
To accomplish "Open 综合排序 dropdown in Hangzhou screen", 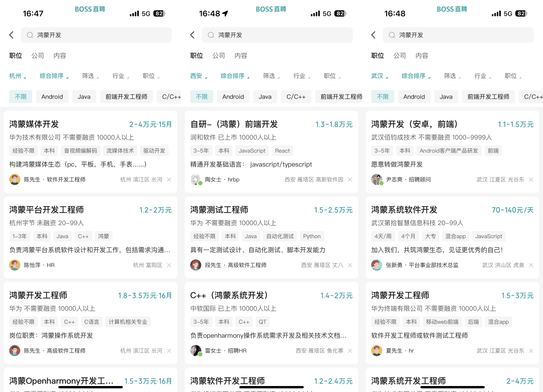I will 54,76.
